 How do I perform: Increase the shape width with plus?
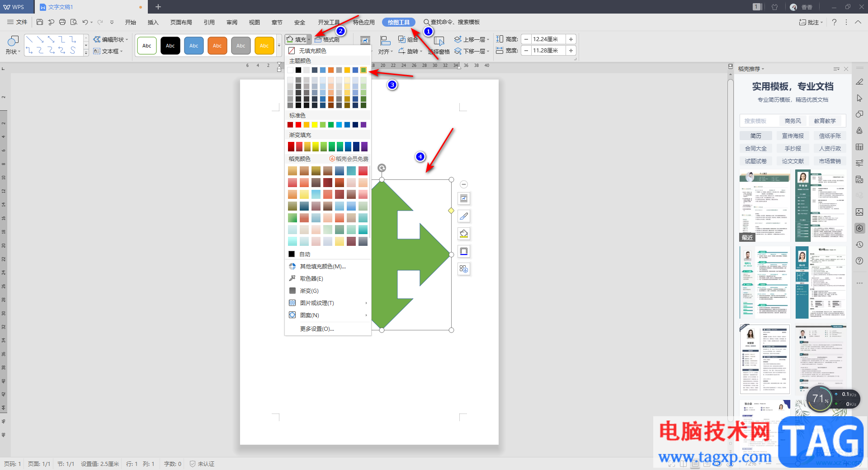click(x=571, y=51)
